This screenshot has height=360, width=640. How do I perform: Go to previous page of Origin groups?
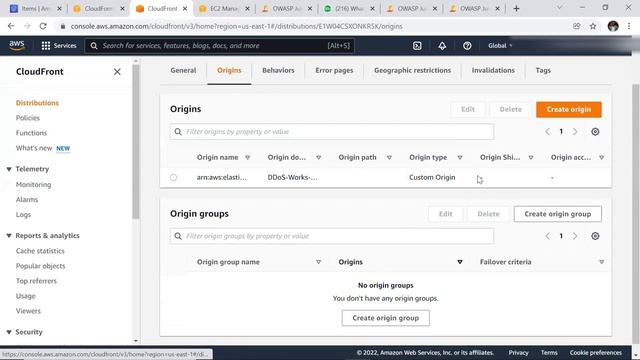click(x=547, y=236)
